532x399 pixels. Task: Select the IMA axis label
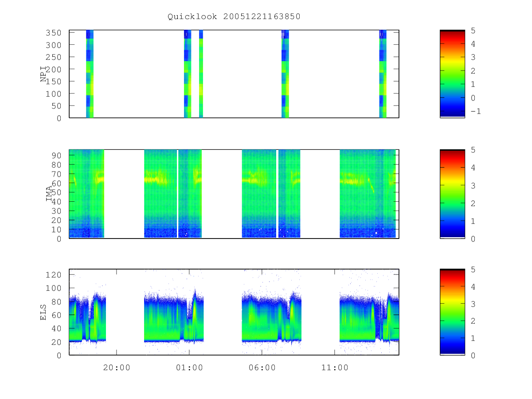click(49, 194)
